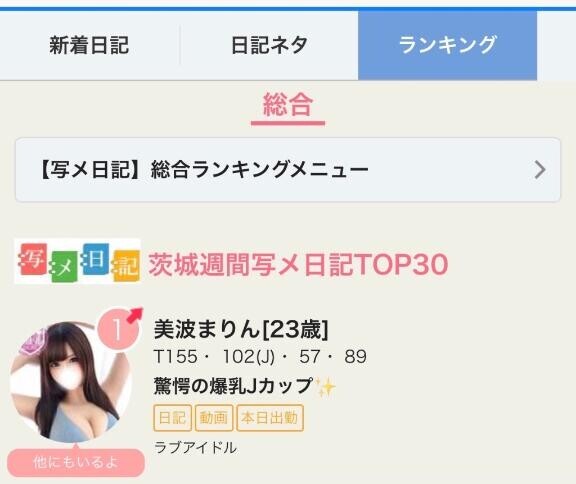Switch to the 日記ネタ tab

tap(269, 46)
